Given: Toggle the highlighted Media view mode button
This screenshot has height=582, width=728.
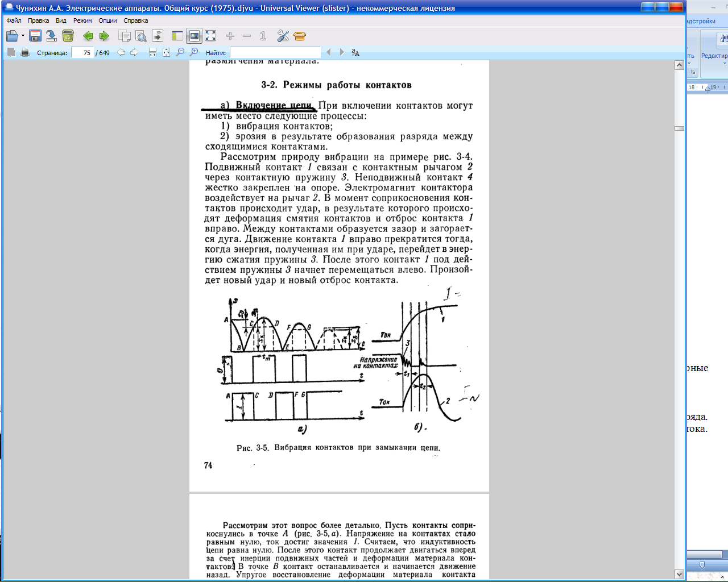Looking at the screenshot, I should coord(194,36).
